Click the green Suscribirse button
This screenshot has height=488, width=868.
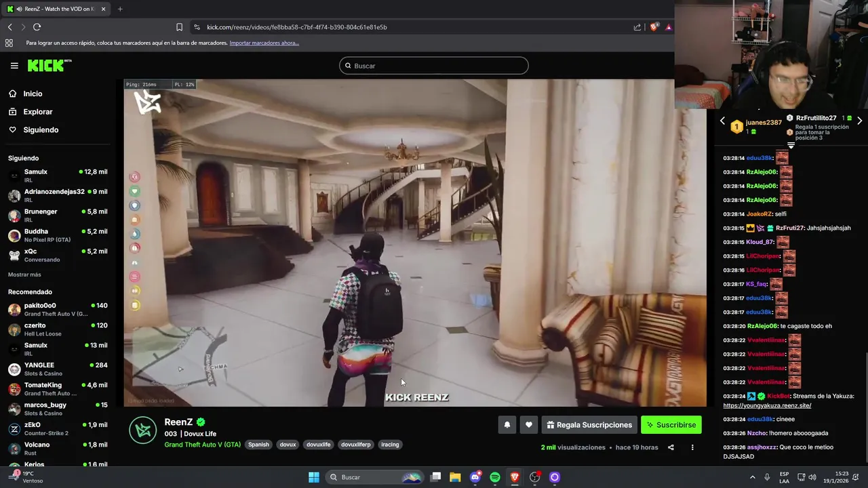[671, 425]
